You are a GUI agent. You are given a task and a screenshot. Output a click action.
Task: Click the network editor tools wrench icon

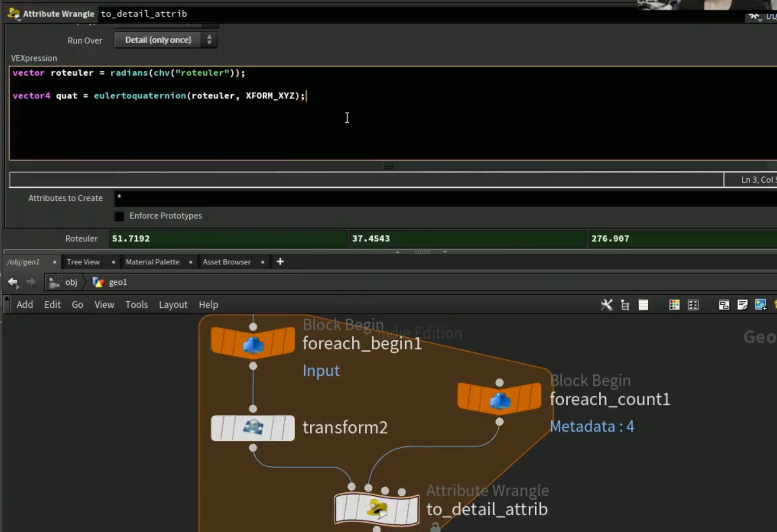tap(606, 305)
